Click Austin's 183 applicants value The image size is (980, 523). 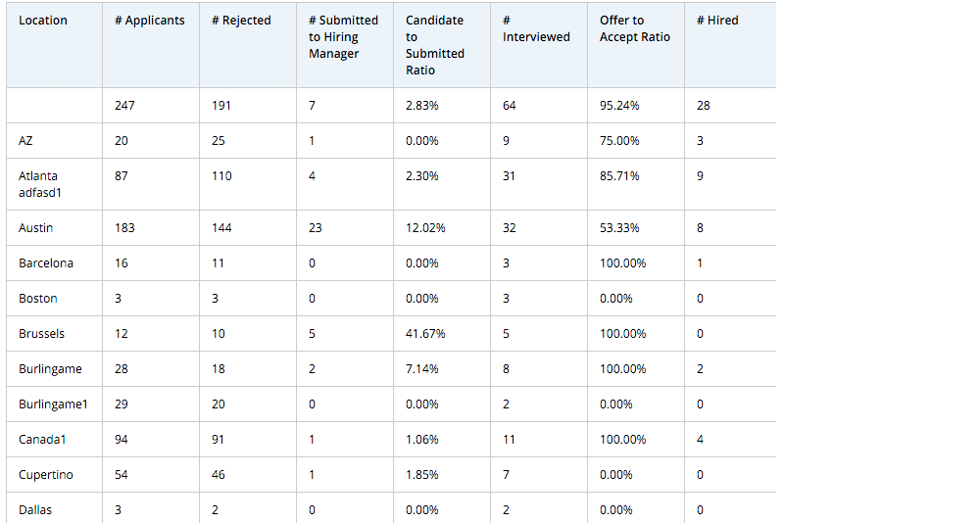pyautogui.click(x=124, y=228)
